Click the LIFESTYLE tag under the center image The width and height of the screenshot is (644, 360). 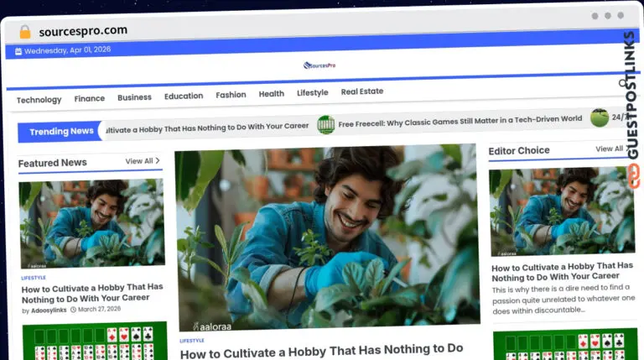[x=192, y=341]
